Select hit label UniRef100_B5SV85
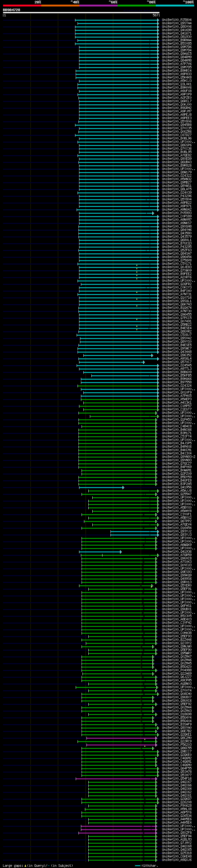 (x=176, y=43)
